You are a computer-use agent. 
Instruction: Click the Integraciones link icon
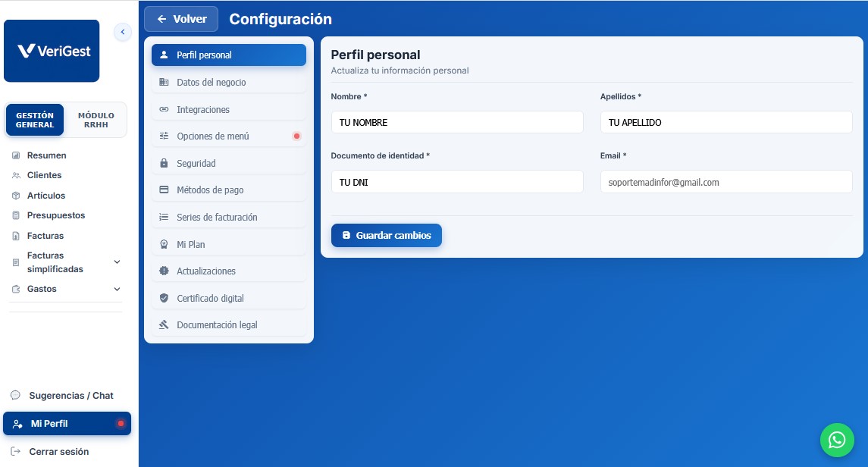pyautogui.click(x=164, y=109)
